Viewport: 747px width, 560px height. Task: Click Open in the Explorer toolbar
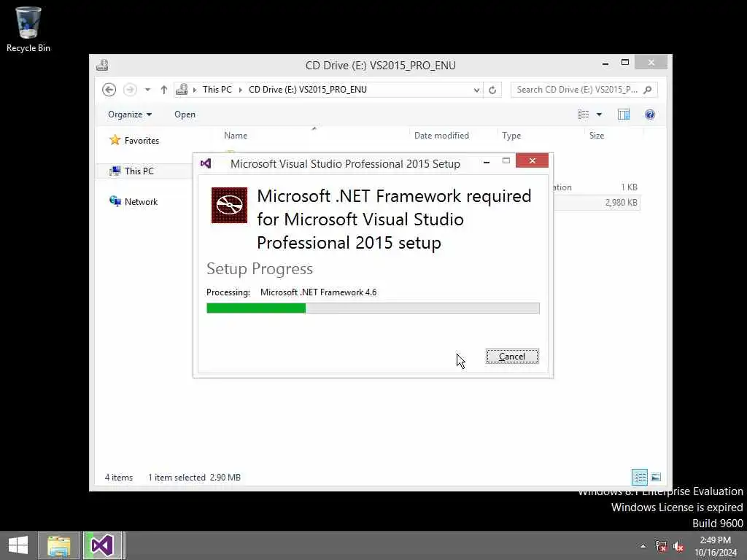pos(185,114)
